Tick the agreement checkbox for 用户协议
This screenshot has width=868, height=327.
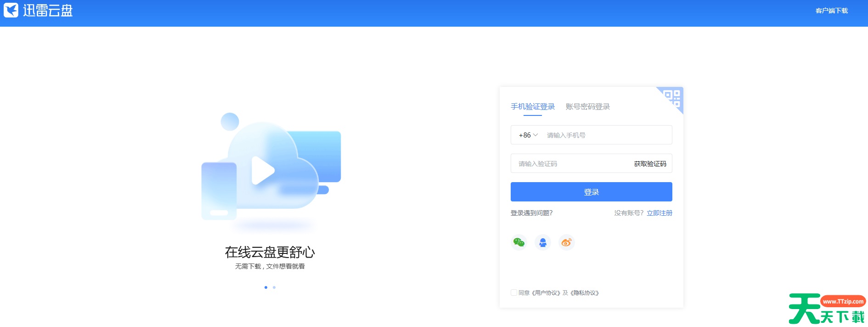point(514,293)
